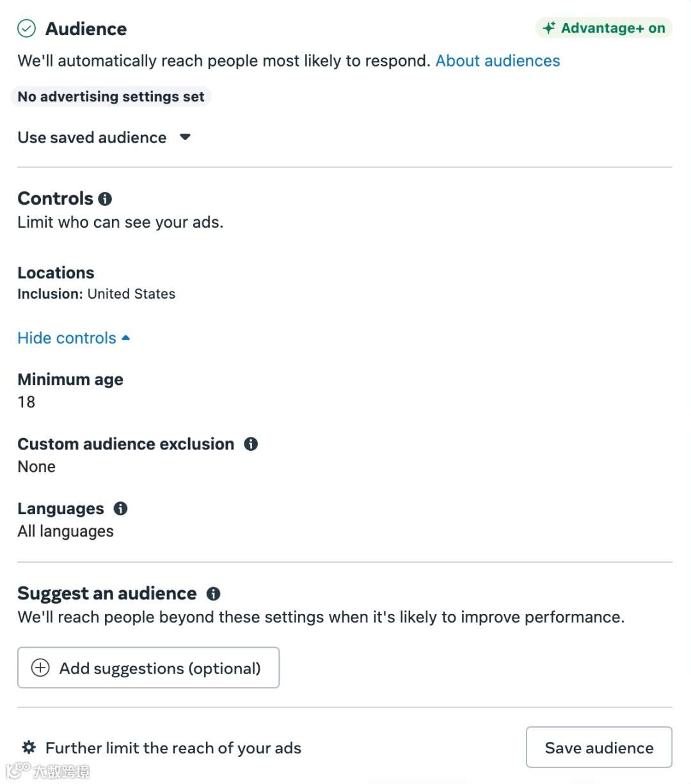This screenshot has height=784, width=691.
Task: Select the All languages setting
Action: click(x=65, y=531)
